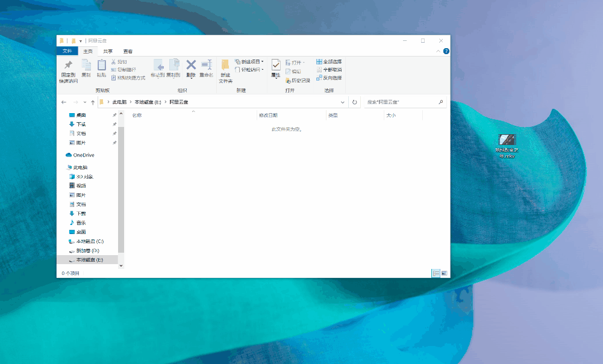Switch to details view in status bar
The image size is (603, 364).
(436, 273)
